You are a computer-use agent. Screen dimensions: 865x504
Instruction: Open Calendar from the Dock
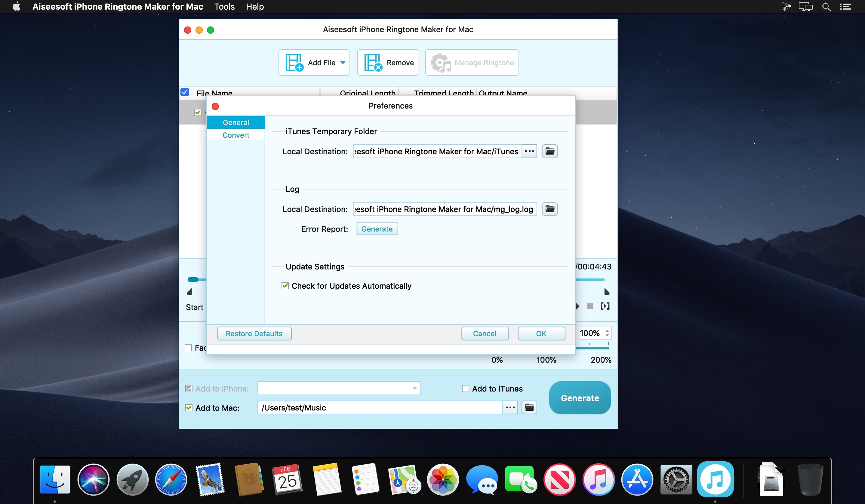click(x=288, y=479)
